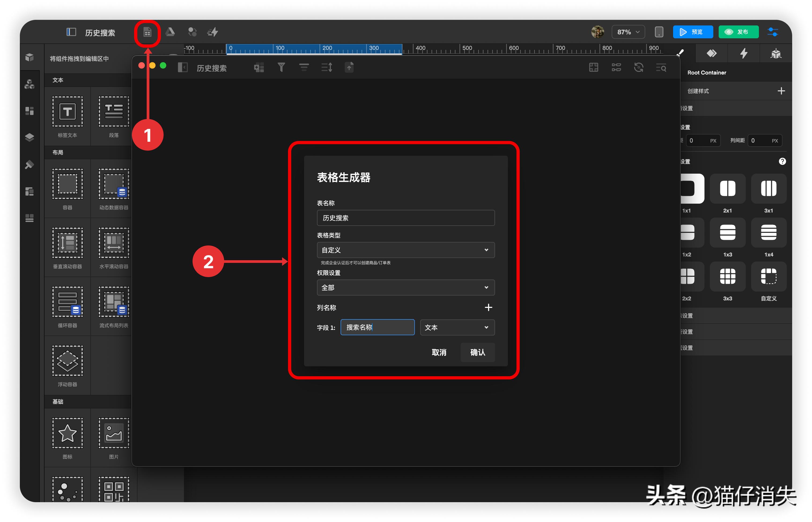812x522 pixels.
Task: Switch to the code brackets tab in right panel
Action: coord(711,54)
